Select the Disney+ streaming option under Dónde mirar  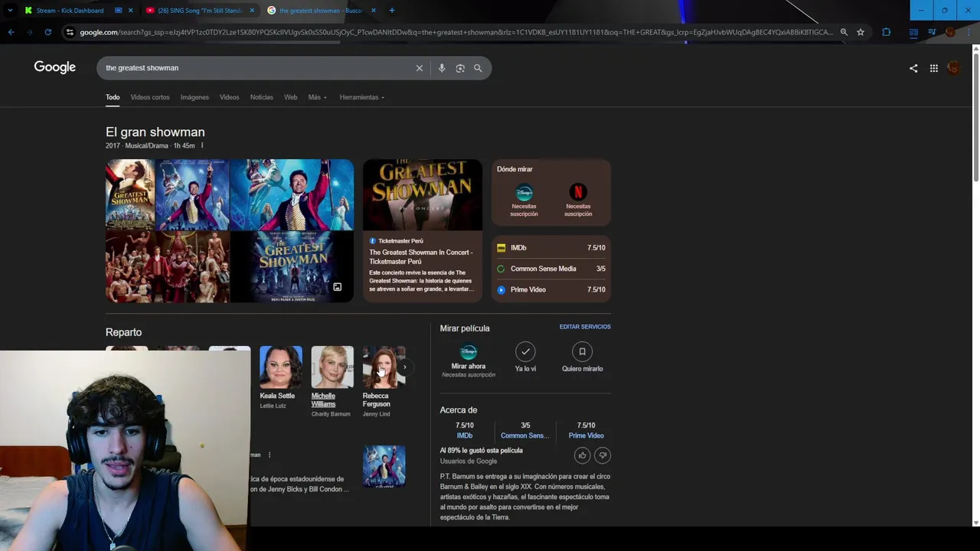point(524,200)
